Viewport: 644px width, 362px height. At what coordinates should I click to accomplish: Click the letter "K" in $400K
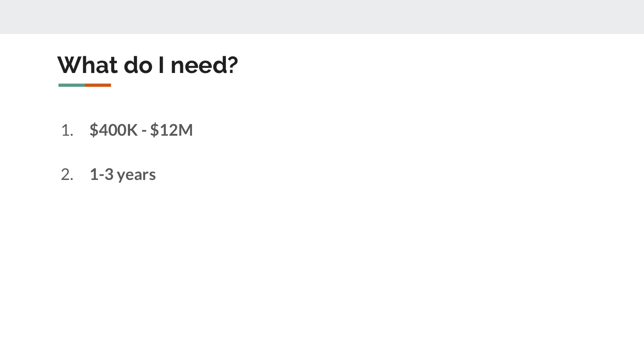tap(132, 130)
